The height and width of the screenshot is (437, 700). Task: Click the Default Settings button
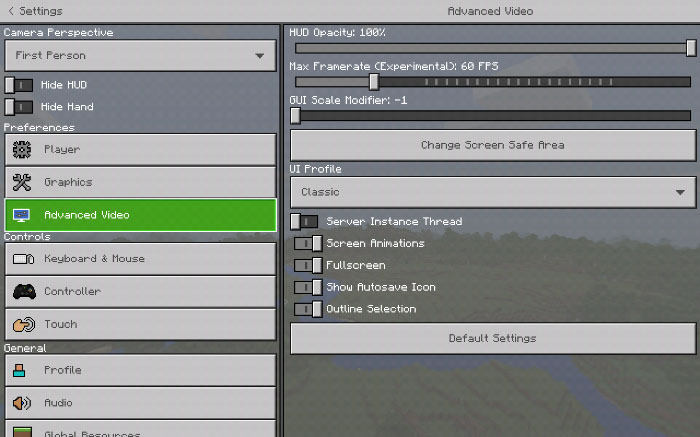(x=493, y=339)
